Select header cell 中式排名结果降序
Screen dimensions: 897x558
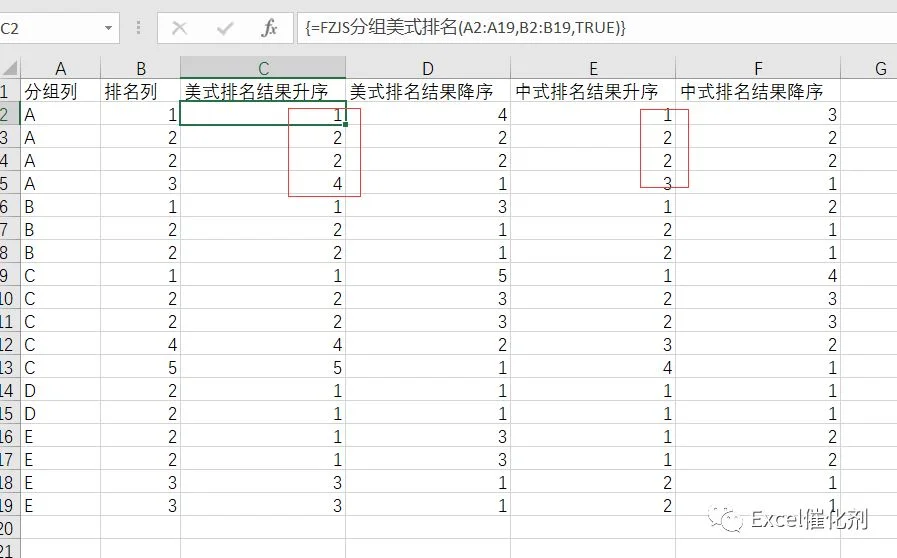click(758, 91)
